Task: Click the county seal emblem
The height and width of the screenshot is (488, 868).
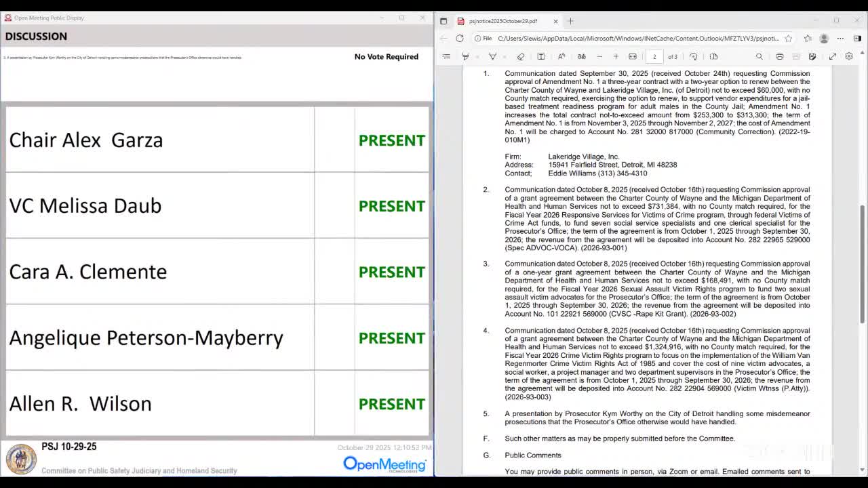Action: click(21, 460)
